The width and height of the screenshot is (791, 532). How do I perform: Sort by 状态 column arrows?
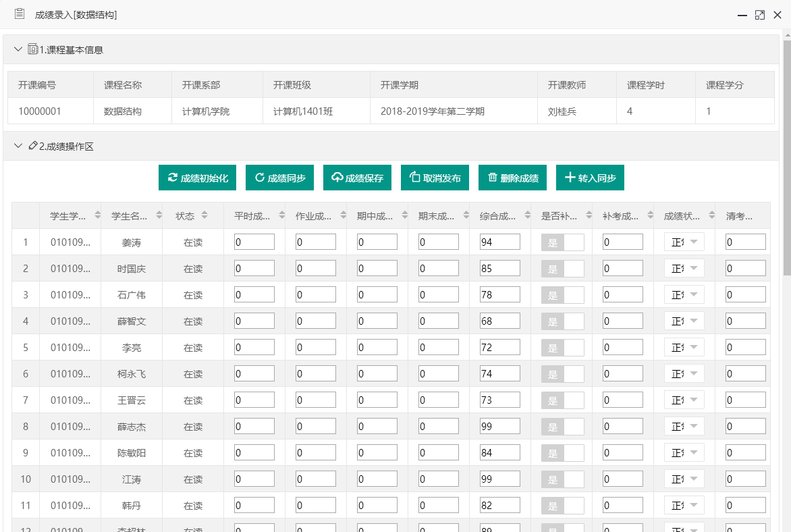click(204, 215)
